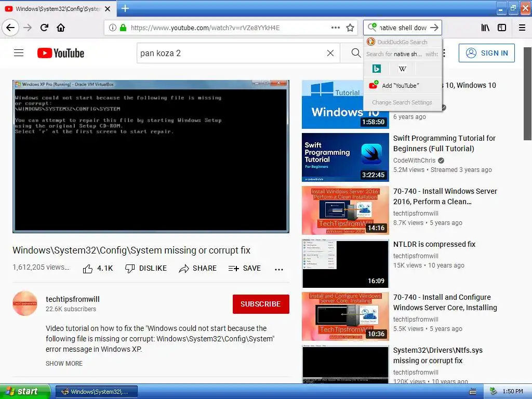The height and width of the screenshot is (399, 532).
Task: Click the browser forward arrow
Action: point(28,28)
